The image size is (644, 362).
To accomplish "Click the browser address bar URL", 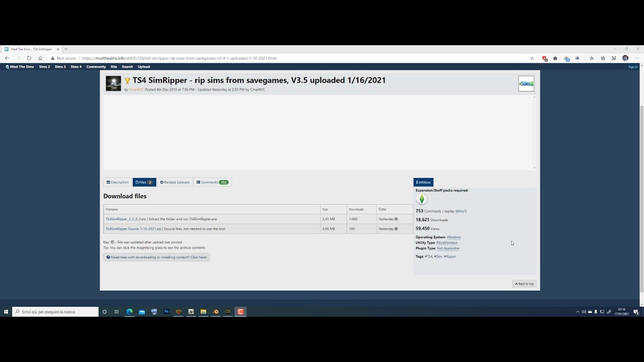I will 179,58.
